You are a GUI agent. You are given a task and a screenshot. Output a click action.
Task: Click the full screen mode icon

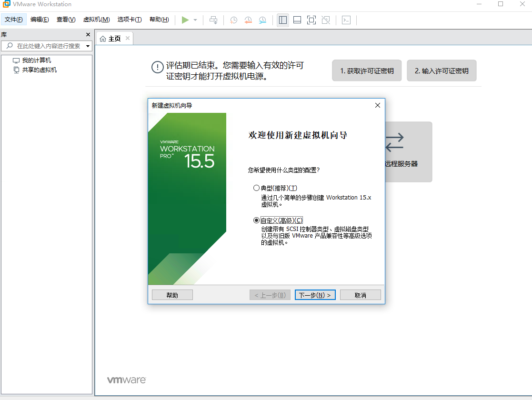[311, 20]
